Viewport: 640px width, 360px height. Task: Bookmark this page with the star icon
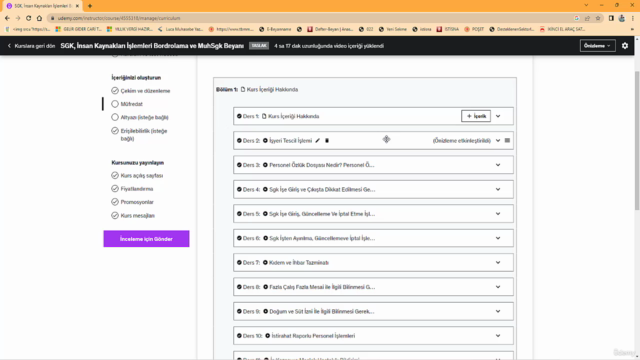click(x=598, y=18)
